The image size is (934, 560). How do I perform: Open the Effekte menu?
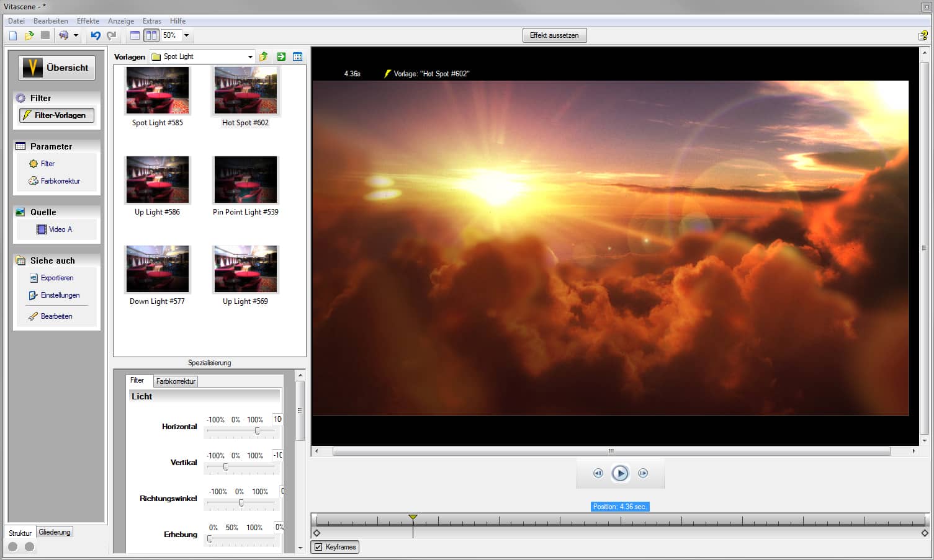click(x=88, y=20)
